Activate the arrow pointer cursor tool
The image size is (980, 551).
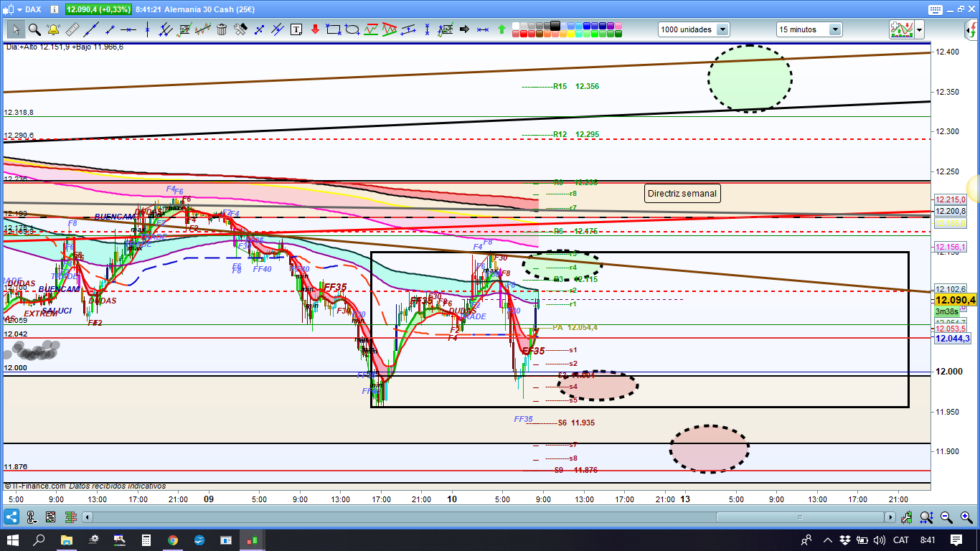(16, 29)
